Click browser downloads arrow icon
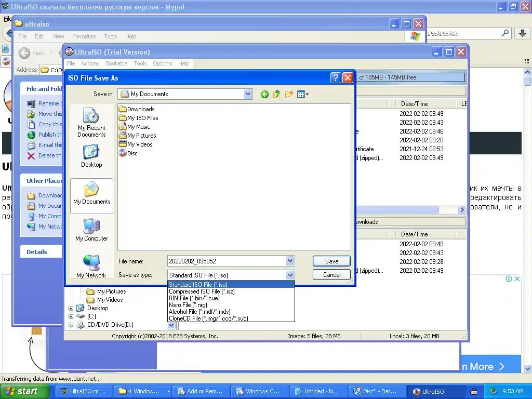 (x=523, y=33)
